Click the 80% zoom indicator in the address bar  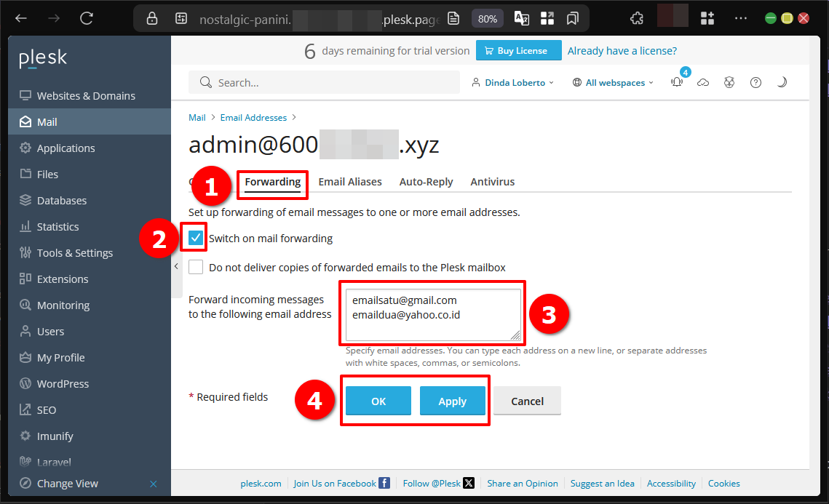click(487, 18)
